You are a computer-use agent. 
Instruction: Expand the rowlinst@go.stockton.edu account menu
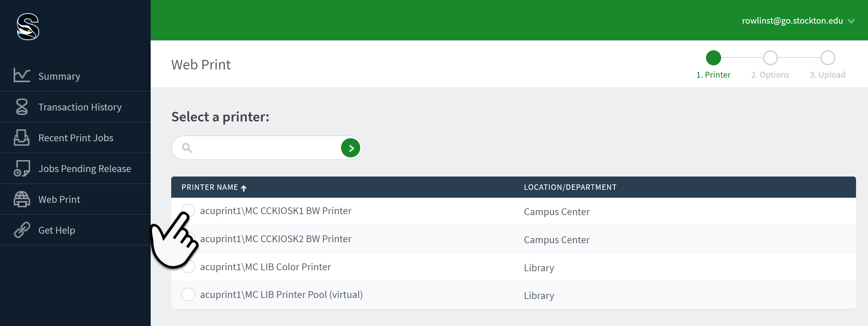851,21
